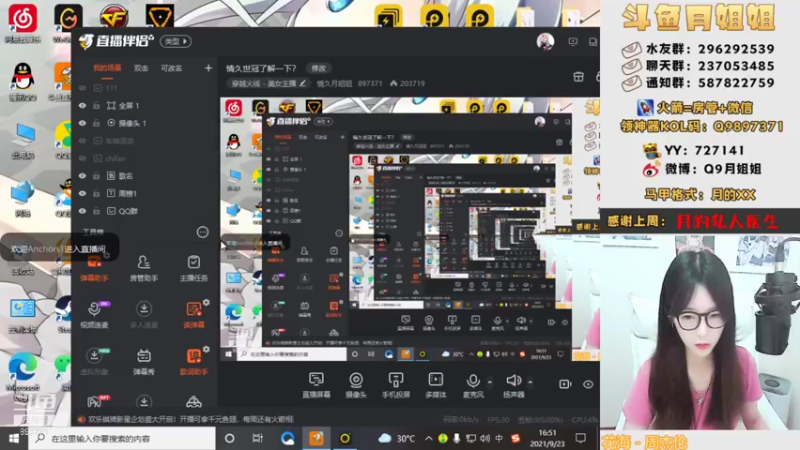Click the gift box icon beside stream info

pos(579,77)
